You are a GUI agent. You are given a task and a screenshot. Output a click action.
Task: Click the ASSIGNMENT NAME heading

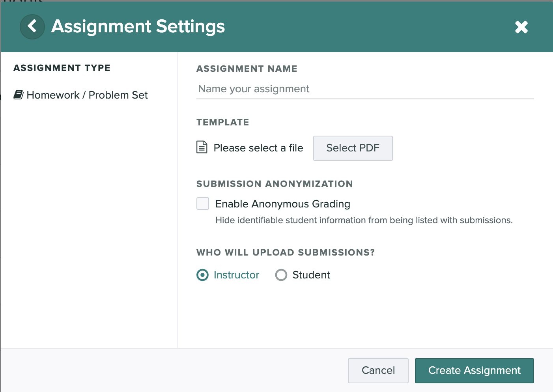click(247, 69)
